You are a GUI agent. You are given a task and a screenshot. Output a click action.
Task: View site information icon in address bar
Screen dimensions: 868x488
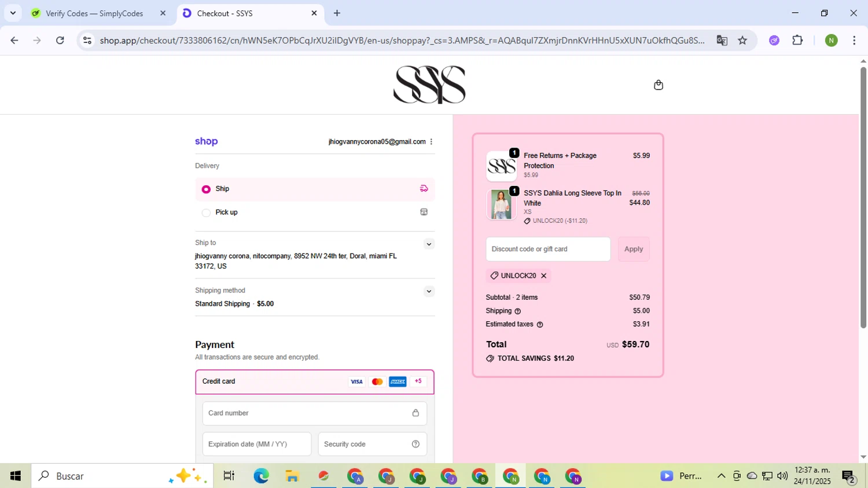click(87, 41)
